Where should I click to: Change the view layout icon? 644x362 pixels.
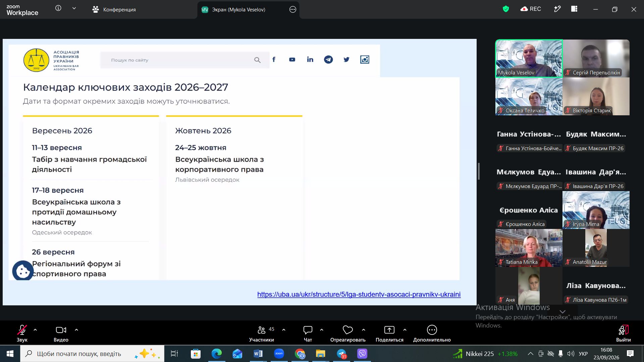point(574,9)
